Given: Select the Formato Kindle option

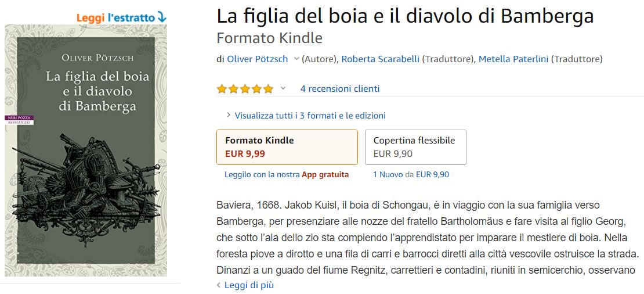Looking at the screenshot, I should pos(287,147).
